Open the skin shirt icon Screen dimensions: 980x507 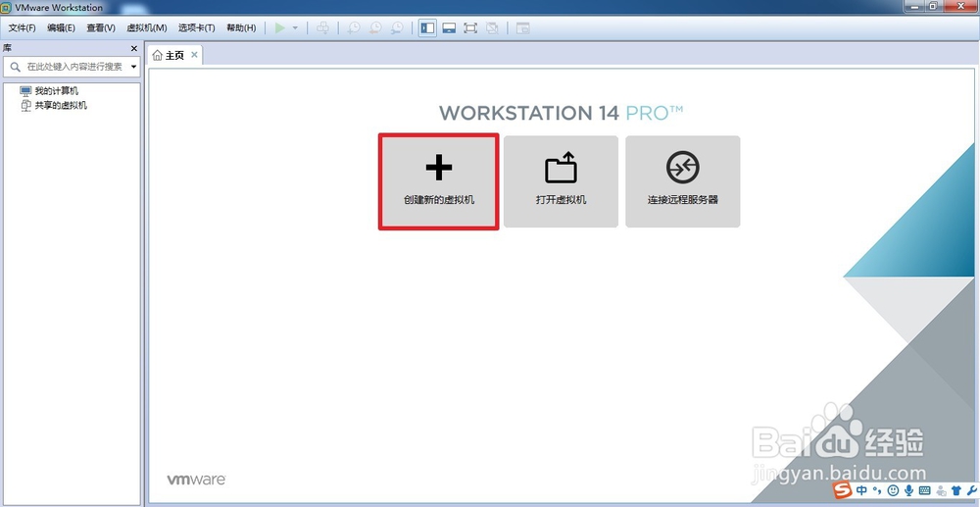pos(956,490)
